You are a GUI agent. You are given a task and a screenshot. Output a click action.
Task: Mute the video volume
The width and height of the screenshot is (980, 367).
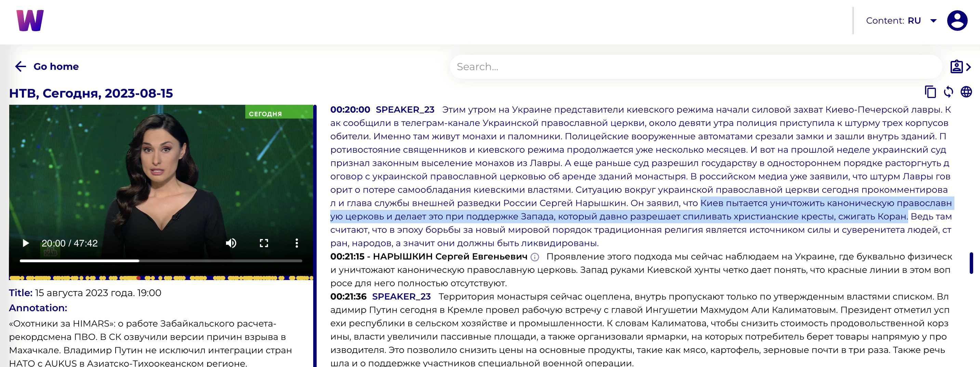[231, 243]
